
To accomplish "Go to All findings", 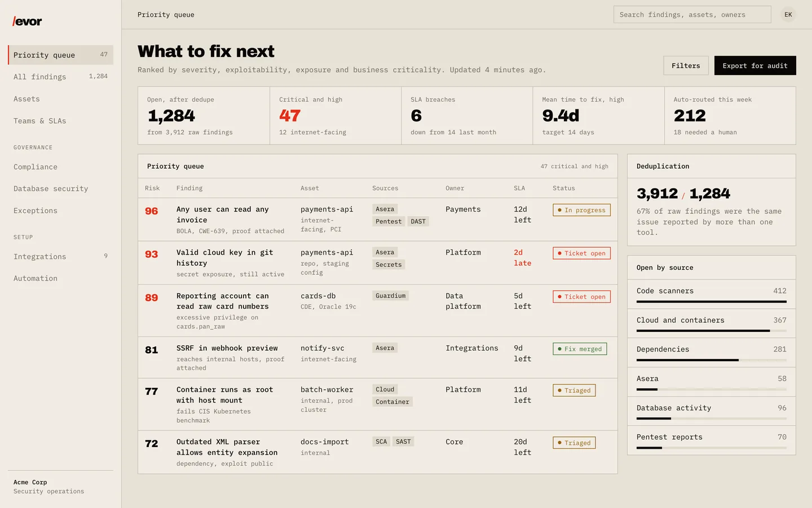I will pyautogui.click(x=60, y=77).
